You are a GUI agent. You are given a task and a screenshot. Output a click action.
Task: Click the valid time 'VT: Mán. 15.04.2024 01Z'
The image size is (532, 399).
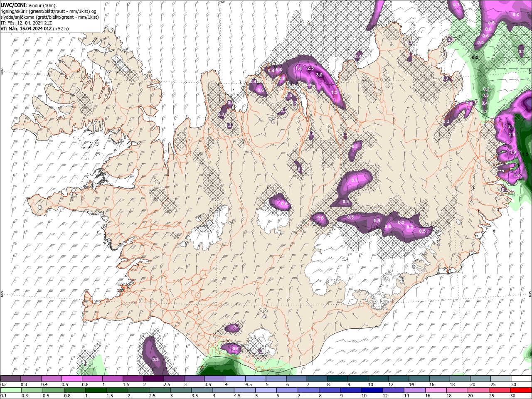tap(26, 29)
